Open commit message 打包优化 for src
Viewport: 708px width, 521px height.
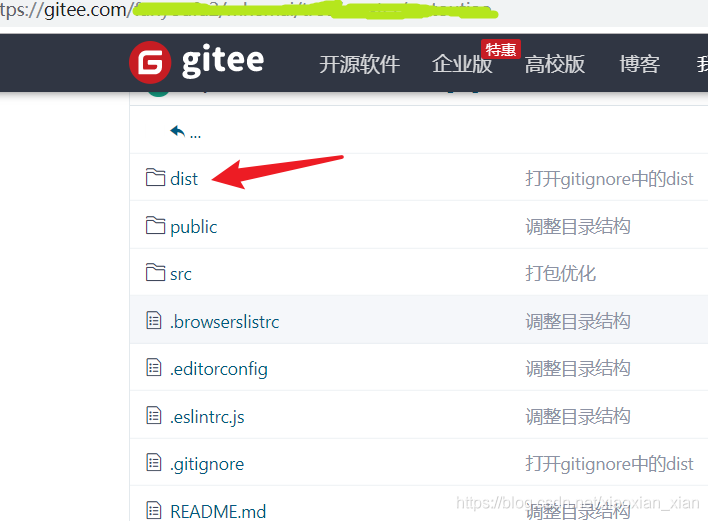point(560,274)
